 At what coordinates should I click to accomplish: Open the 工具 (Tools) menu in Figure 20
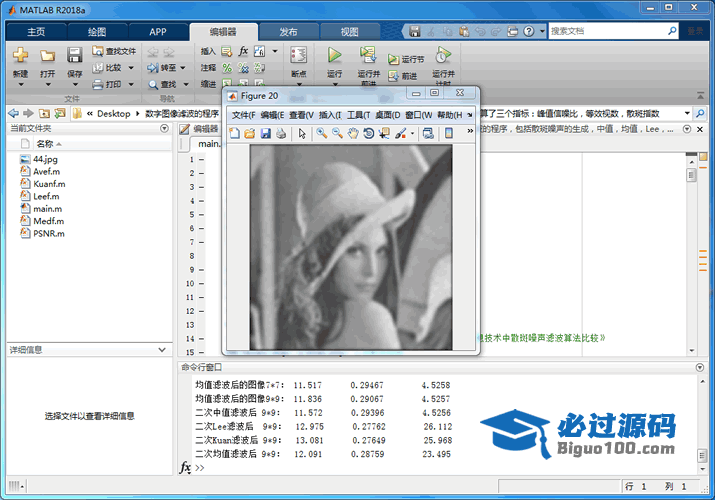point(358,115)
